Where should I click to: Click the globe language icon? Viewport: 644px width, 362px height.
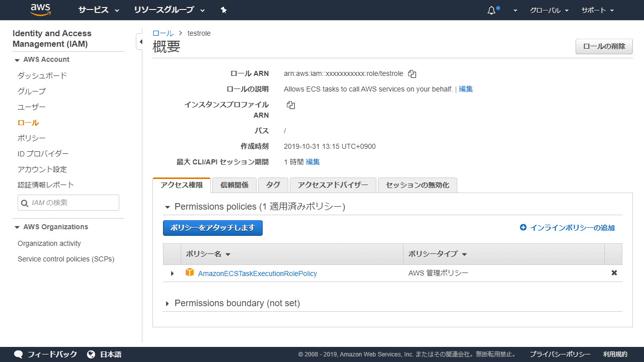[x=91, y=354]
